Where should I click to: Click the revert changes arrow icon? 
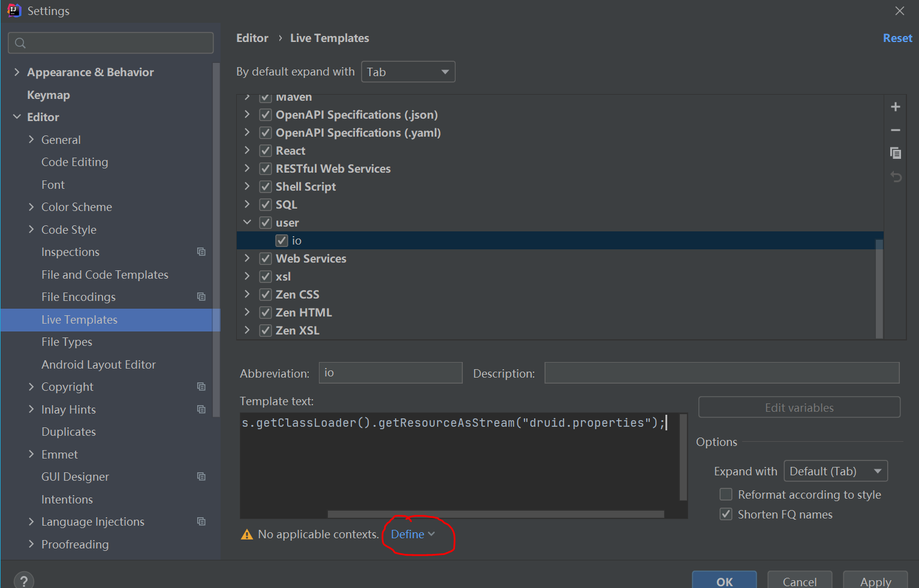[x=896, y=177]
